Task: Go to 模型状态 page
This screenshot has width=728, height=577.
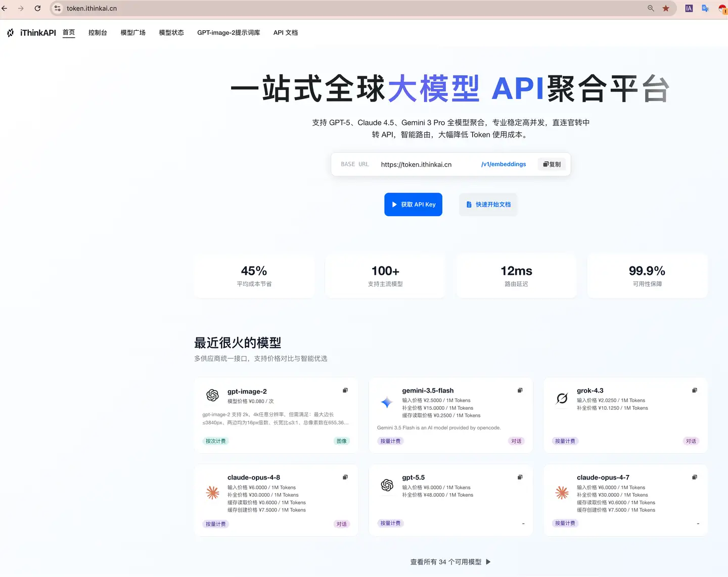Action: coord(171,33)
